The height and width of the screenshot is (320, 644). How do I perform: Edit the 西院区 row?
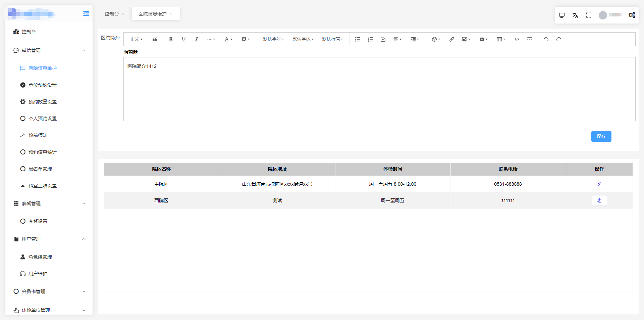[x=599, y=200]
